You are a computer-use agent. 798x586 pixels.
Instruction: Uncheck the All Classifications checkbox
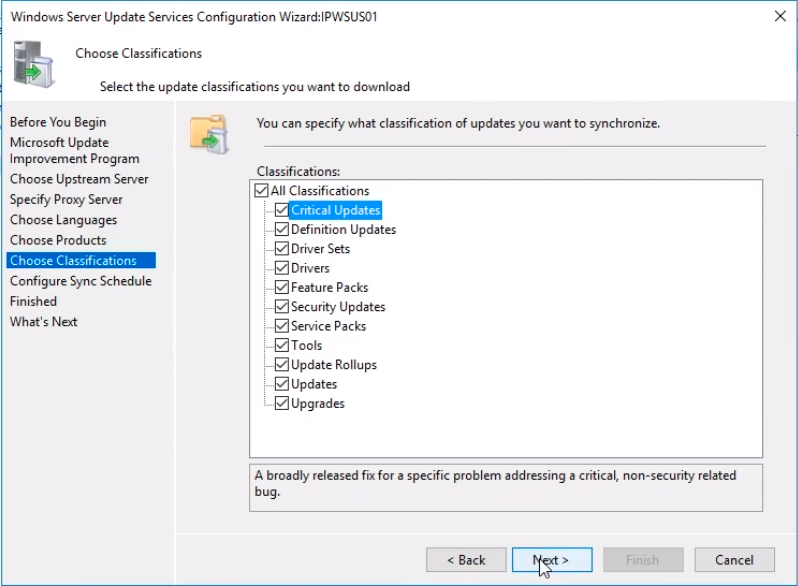261,191
